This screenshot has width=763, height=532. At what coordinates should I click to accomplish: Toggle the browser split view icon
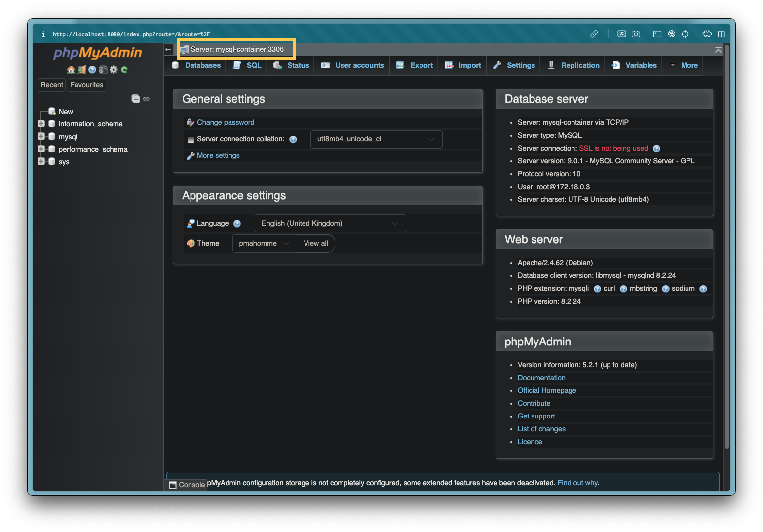pos(721,34)
